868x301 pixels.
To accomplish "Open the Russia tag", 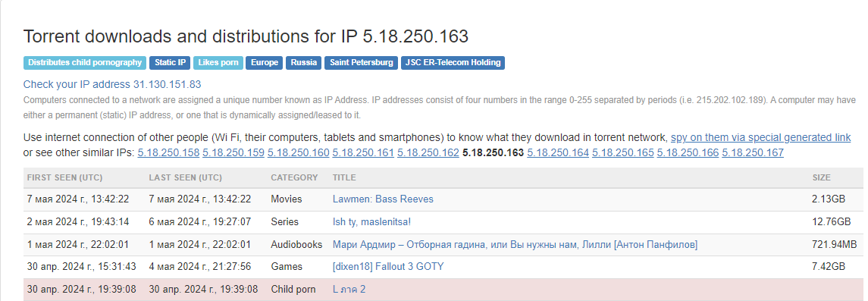I will (x=304, y=62).
